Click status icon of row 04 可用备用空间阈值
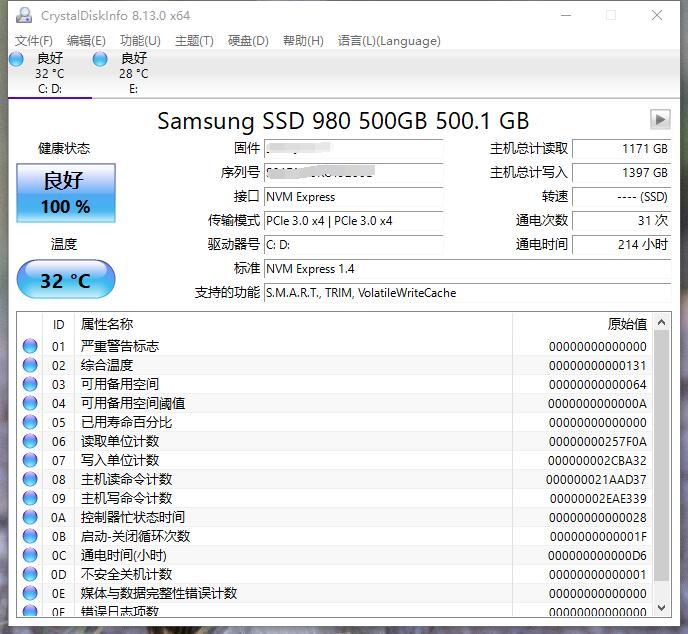Screen dimensions: 688x634 point(30,403)
